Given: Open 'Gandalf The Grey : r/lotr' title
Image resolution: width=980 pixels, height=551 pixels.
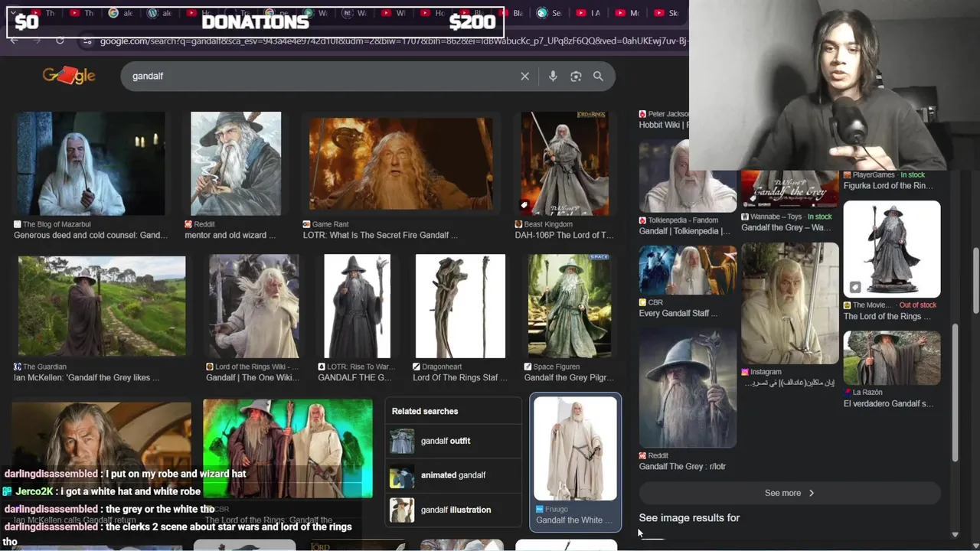Looking at the screenshot, I should point(682,467).
